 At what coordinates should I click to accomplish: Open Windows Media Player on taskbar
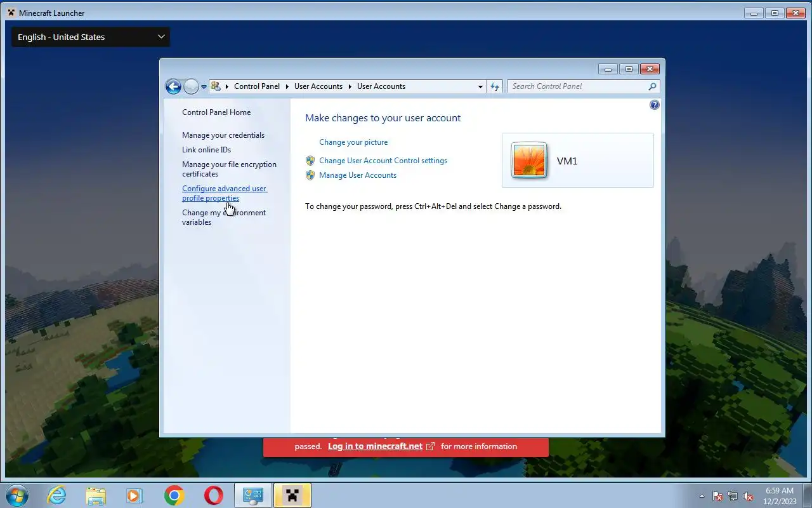pyautogui.click(x=134, y=495)
